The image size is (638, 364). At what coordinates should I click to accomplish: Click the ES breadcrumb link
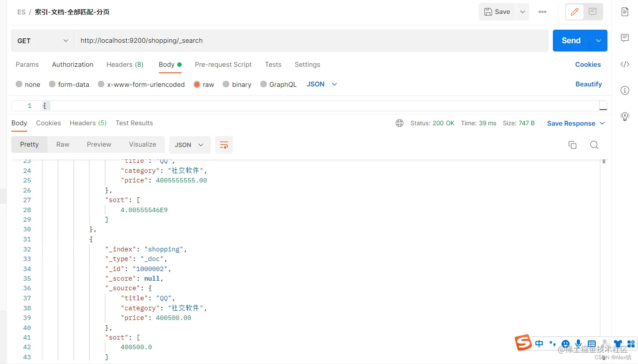click(21, 12)
